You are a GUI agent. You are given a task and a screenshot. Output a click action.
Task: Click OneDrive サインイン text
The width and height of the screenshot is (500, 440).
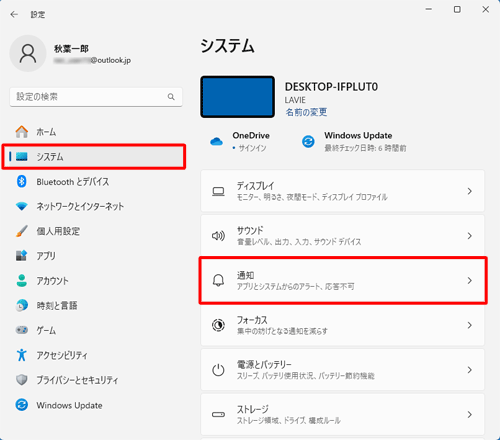[252, 148]
